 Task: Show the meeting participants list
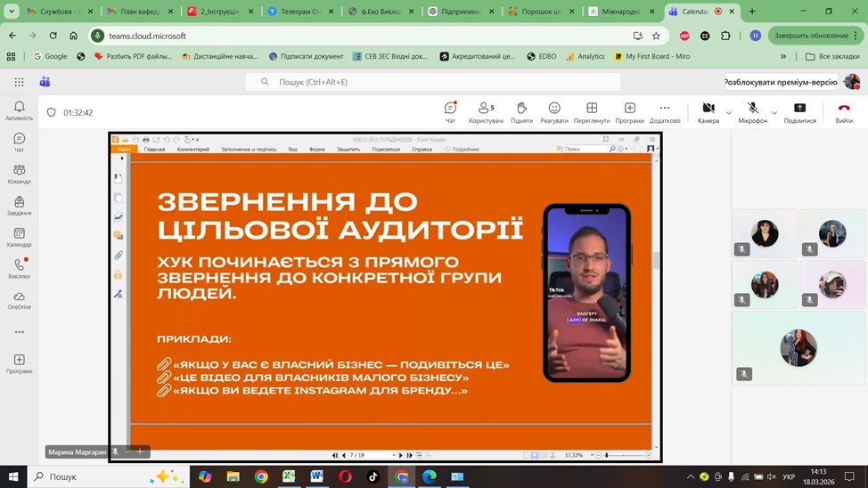[486, 111]
